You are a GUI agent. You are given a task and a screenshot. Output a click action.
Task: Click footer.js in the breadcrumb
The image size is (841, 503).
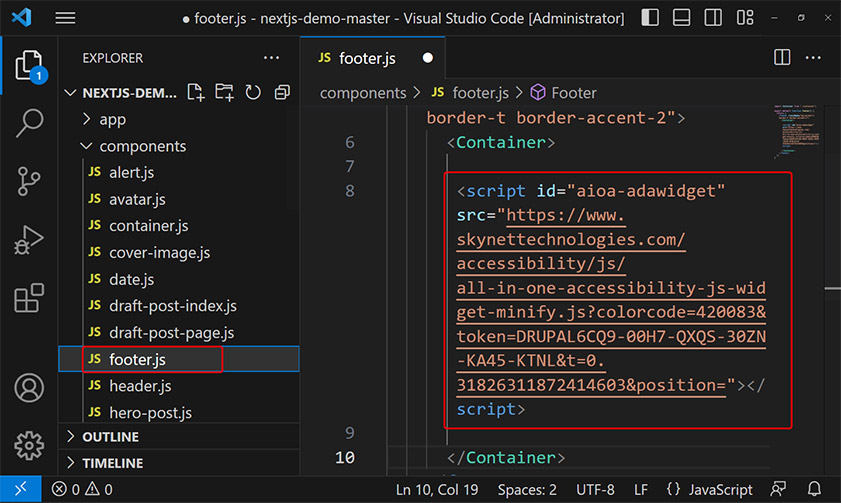pyautogui.click(x=470, y=93)
